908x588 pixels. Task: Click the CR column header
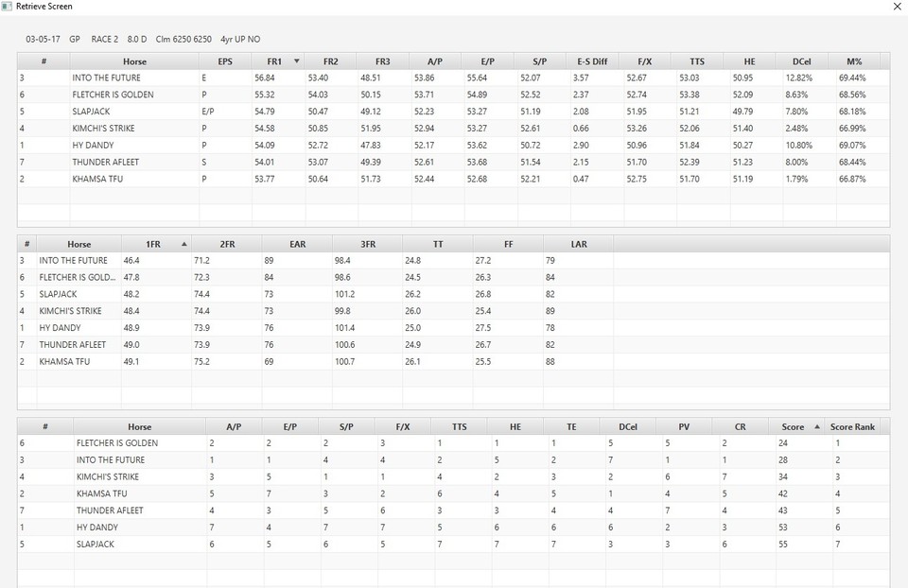pyautogui.click(x=740, y=427)
